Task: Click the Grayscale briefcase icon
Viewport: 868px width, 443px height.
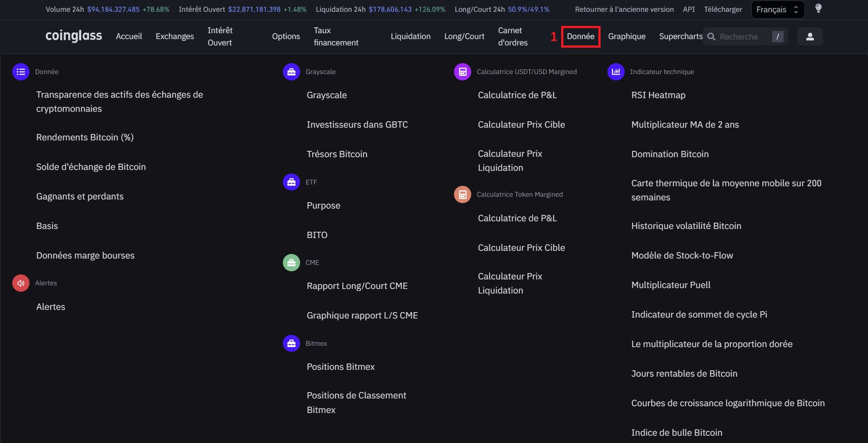Action: [x=291, y=72]
